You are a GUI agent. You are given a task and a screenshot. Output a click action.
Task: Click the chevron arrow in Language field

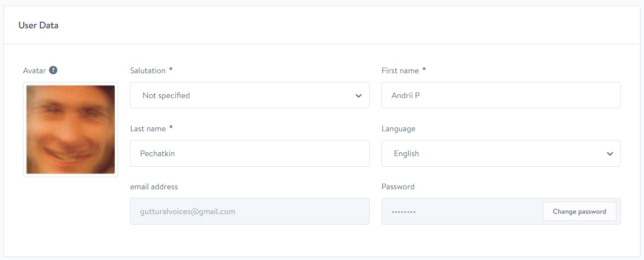pyautogui.click(x=610, y=154)
